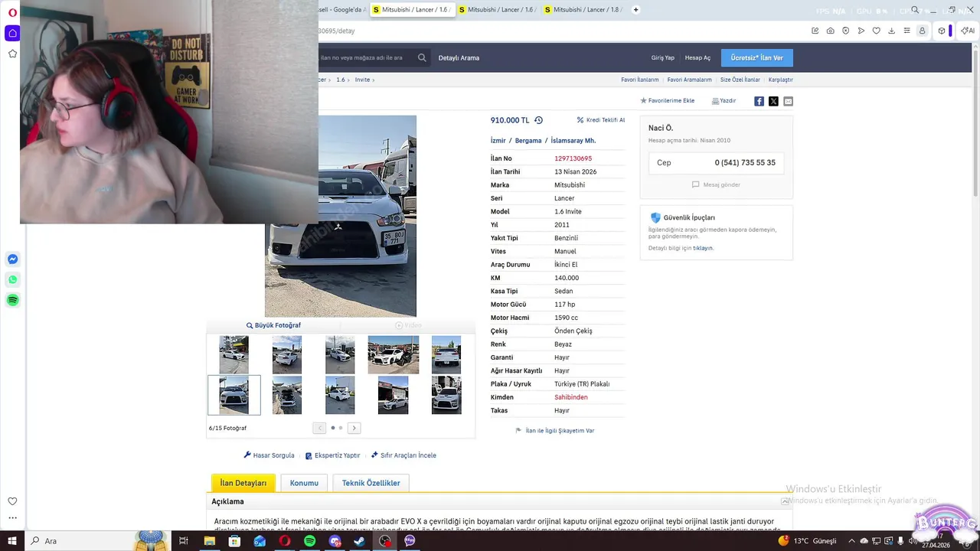Viewport: 980px width, 551px height.
Task: Click the Invite breadcrumb link
Action: [362, 80]
